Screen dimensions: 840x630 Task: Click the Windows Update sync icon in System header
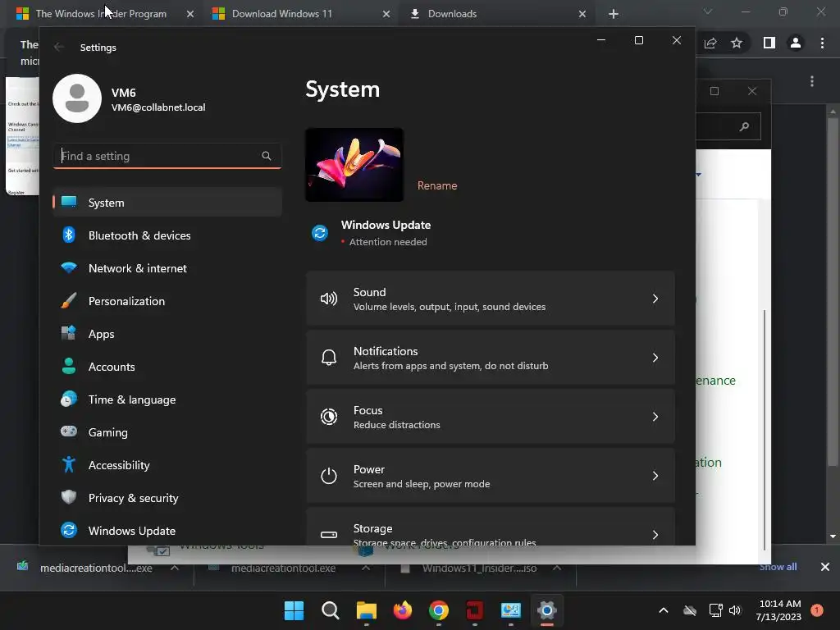point(320,233)
